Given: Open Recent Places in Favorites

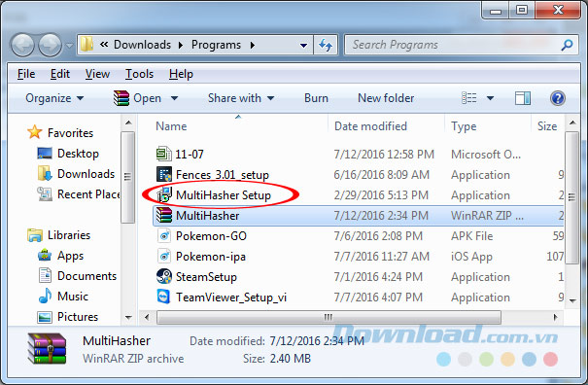Looking at the screenshot, I should click(x=88, y=194).
